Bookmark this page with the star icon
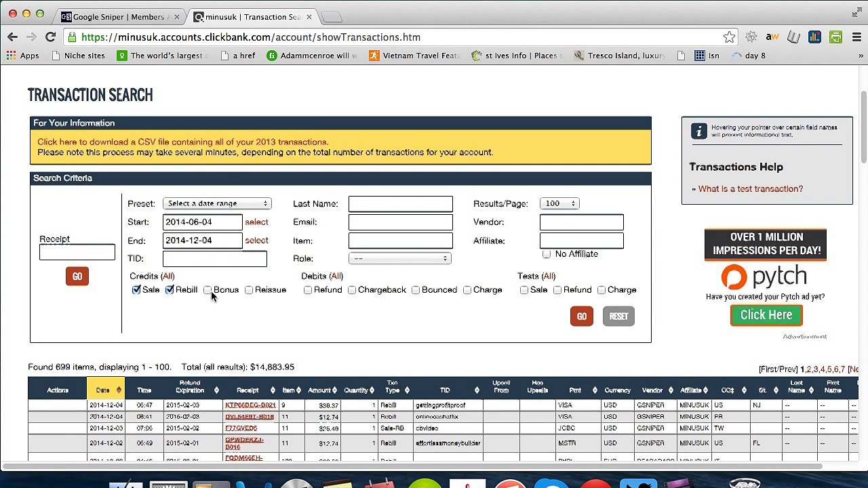 tap(729, 37)
